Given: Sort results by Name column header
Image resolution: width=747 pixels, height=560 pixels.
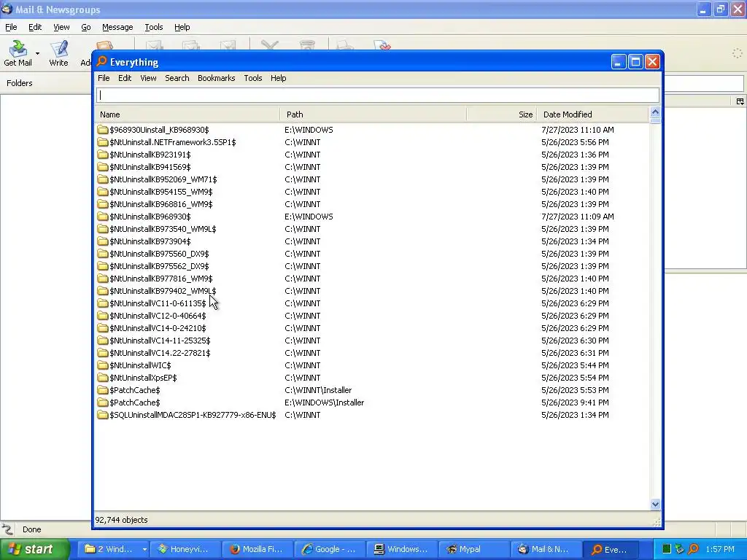Looking at the screenshot, I should coord(187,114).
